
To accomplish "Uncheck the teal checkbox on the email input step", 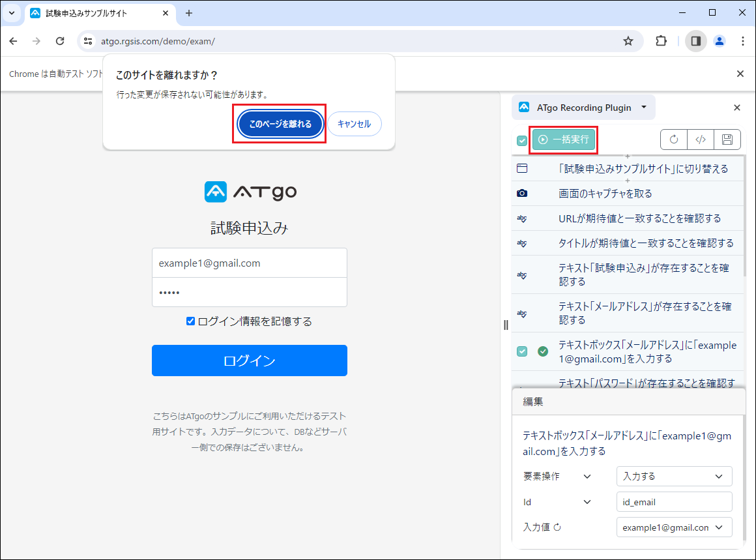I will point(521,351).
